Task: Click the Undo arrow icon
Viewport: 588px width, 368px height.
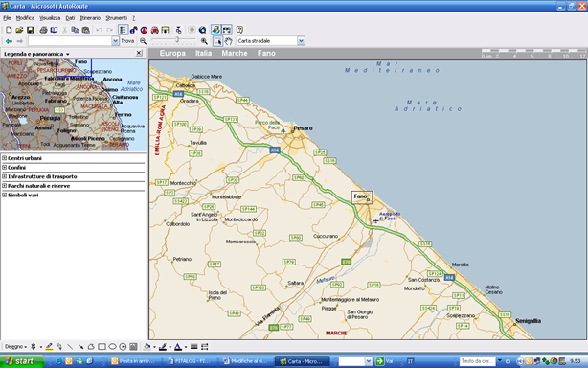Action: click(99, 30)
